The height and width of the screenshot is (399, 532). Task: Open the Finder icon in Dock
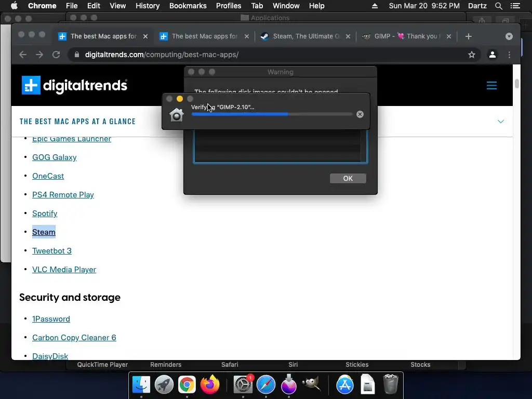pyautogui.click(x=141, y=384)
